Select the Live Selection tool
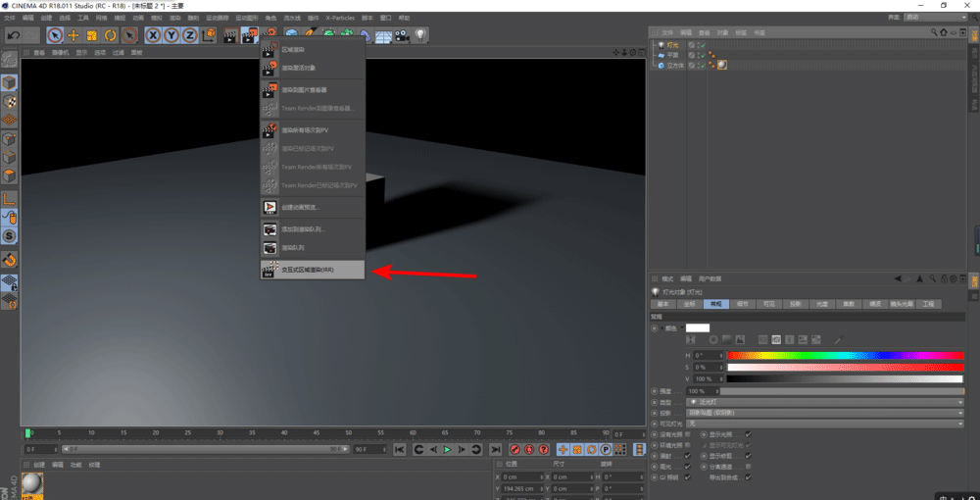The image size is (980, 500). coord(55,35)
